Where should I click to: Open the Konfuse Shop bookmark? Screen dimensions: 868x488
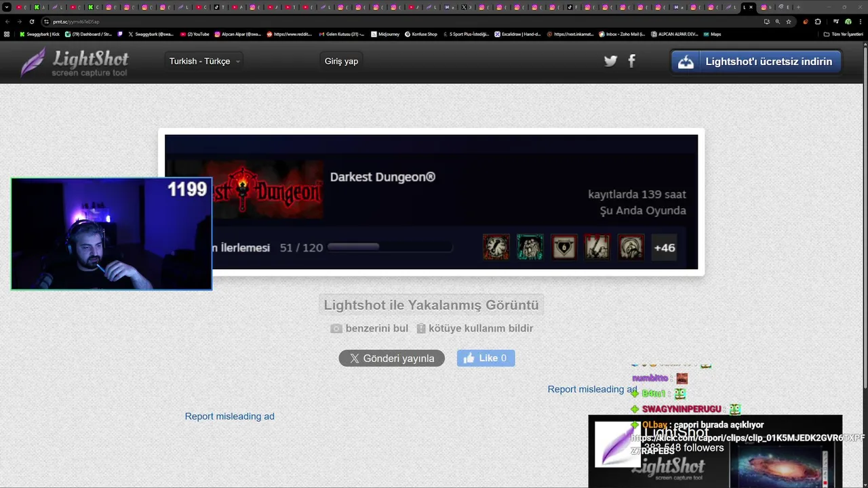point(421,34)
